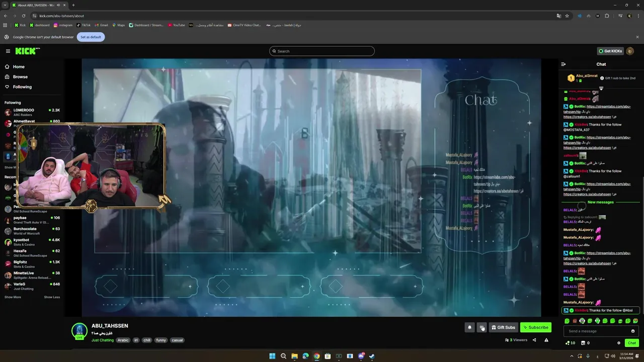Jump to New messages in chat
The image size is (644, 362).
tap(601, 202)
